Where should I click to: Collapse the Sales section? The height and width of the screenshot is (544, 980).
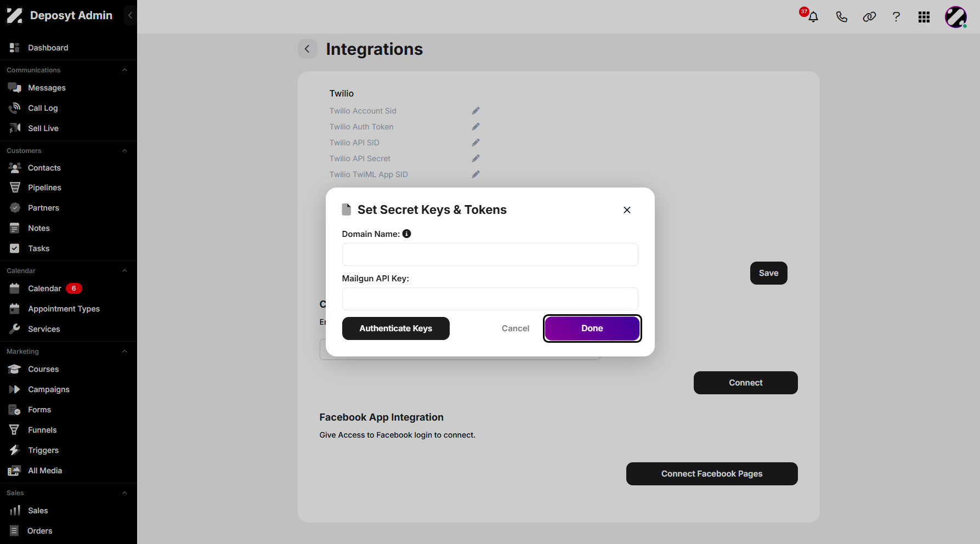coord(124,493)
